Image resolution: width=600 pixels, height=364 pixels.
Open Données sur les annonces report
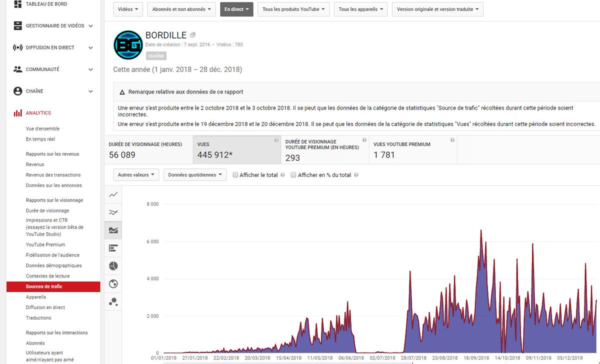54,185
